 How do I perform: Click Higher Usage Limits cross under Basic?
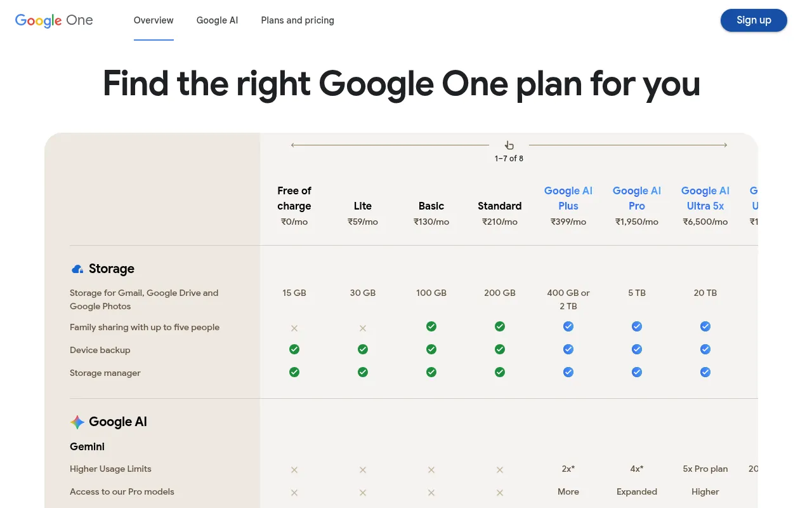[x=431, y=470]
